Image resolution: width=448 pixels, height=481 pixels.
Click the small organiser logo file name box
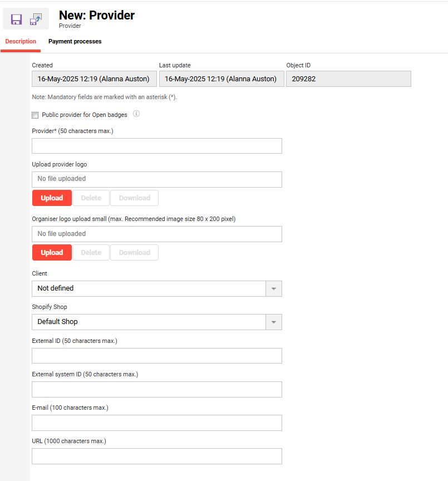tap(157, 234)
